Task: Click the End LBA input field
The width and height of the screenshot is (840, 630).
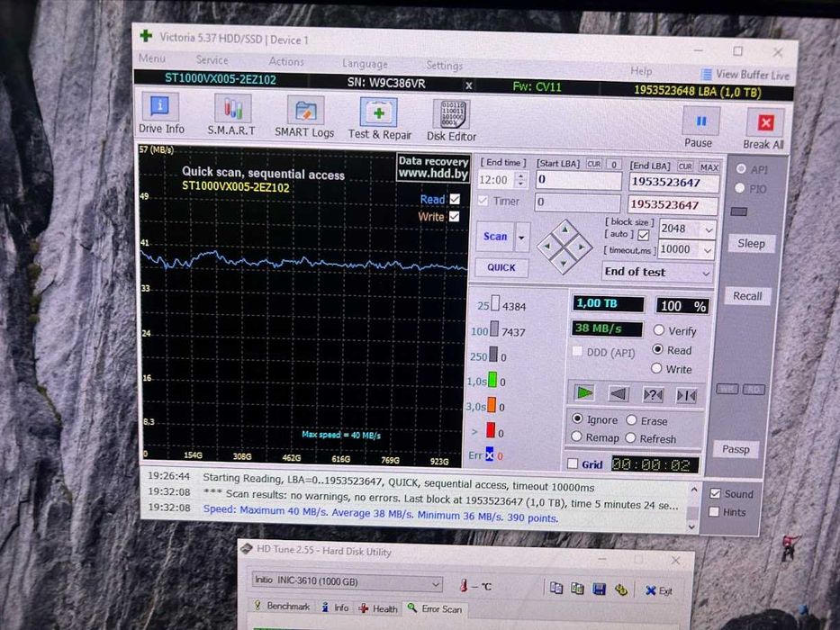Action: pos(673,183)
